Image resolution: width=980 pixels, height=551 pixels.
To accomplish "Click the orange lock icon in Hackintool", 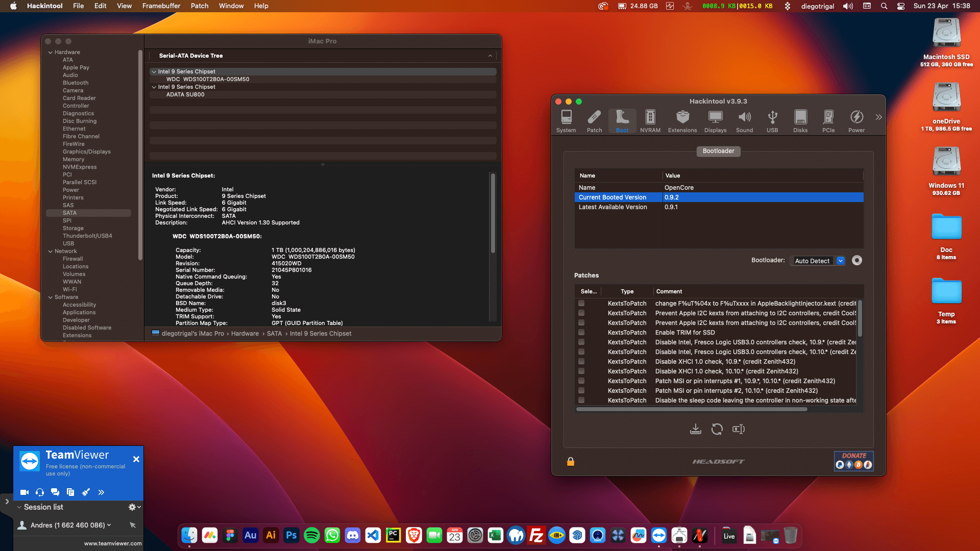I will (x=571, y=462).
